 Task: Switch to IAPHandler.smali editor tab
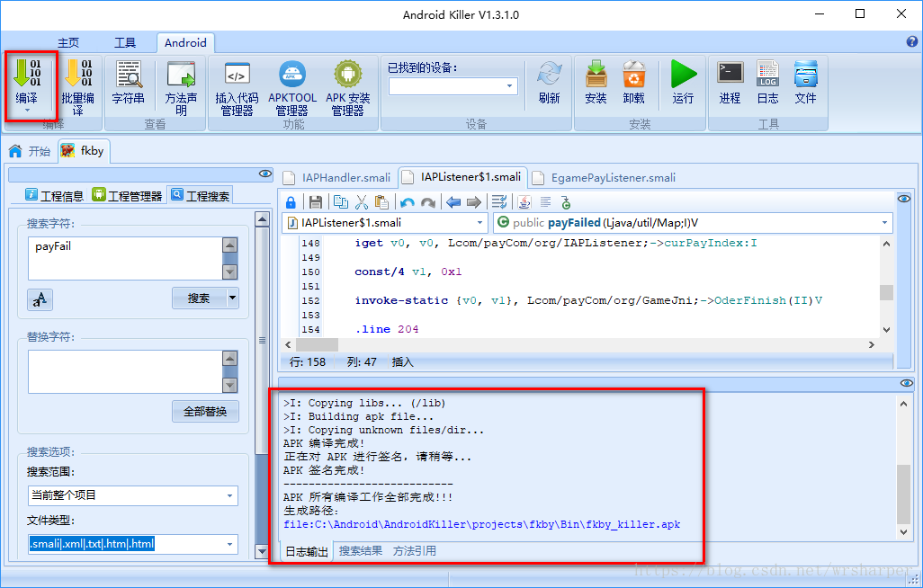click(x=338, y=178)
